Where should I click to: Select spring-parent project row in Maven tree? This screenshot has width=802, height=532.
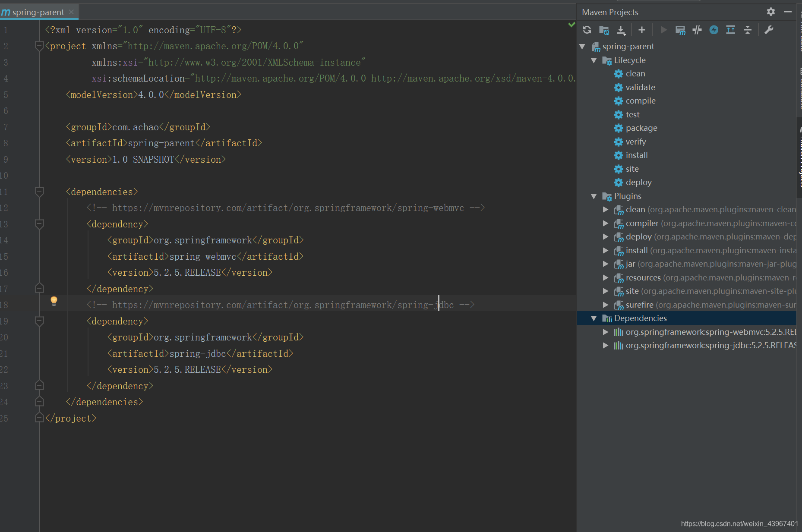686,46
